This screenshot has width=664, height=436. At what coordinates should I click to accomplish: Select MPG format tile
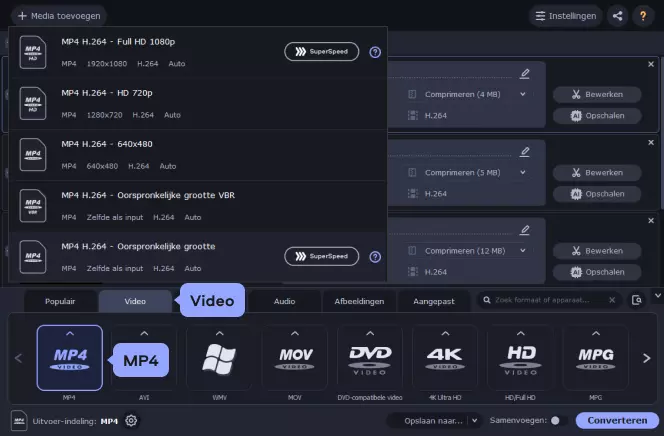click(595, 358)
